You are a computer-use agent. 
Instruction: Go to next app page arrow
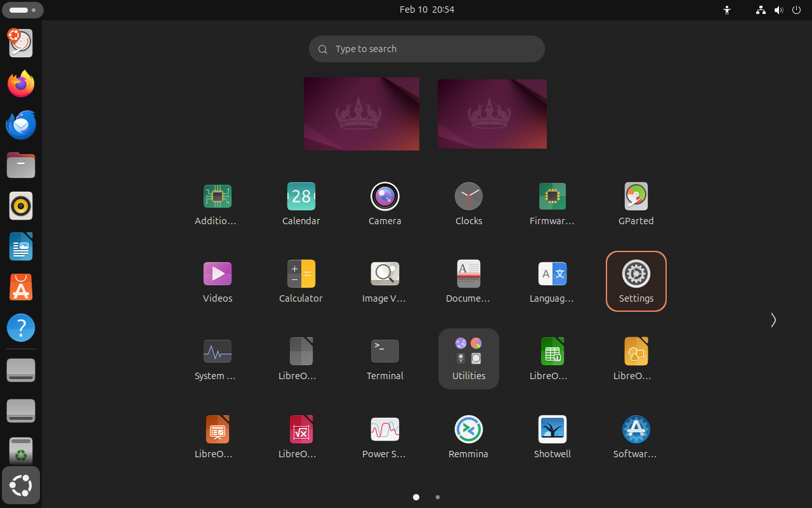coord(773,320)
